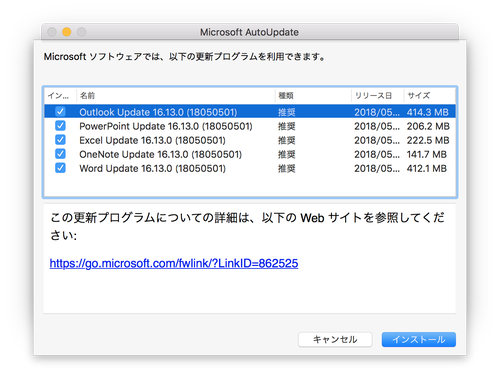
Task: Sort by the サイズ column header
Action: [x=430, y=96]
